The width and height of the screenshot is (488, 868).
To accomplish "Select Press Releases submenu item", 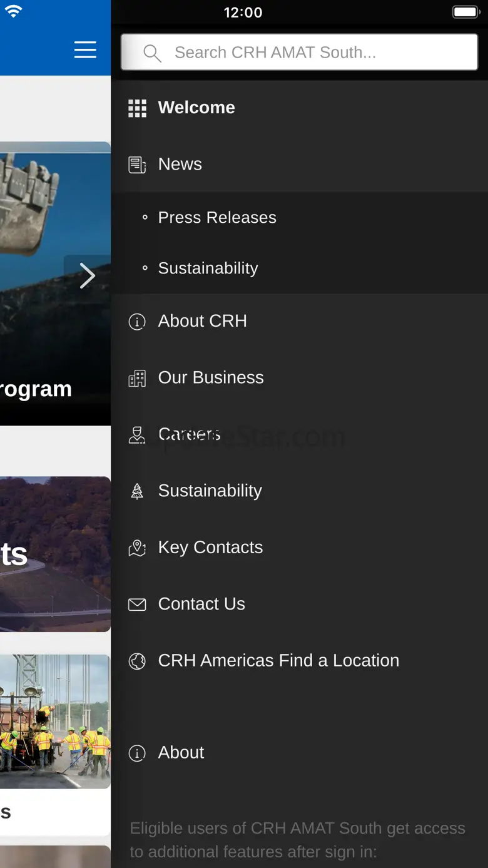I will (217, 217).
